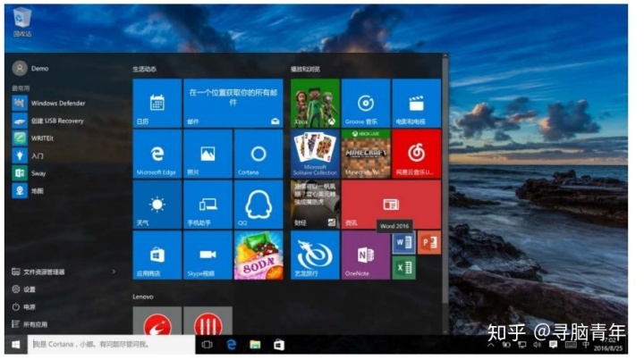
Task: Launch the Excel small tile
Action: coord(403,268)
